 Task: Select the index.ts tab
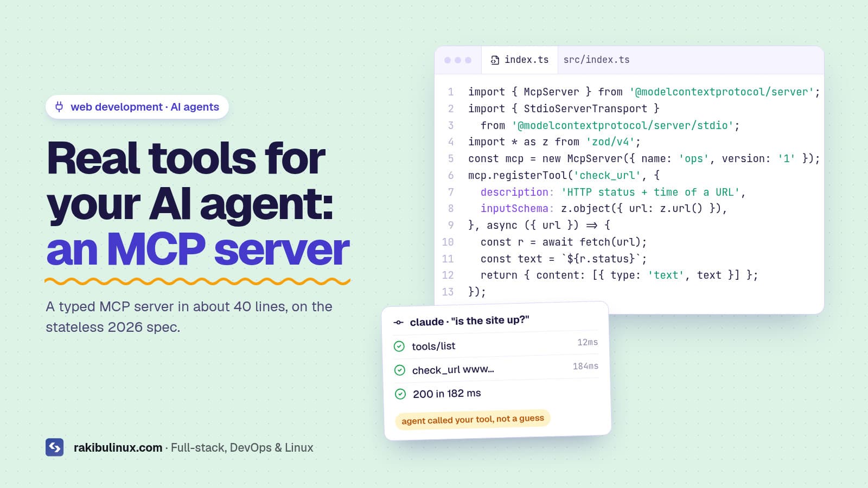tap(520, 60)
